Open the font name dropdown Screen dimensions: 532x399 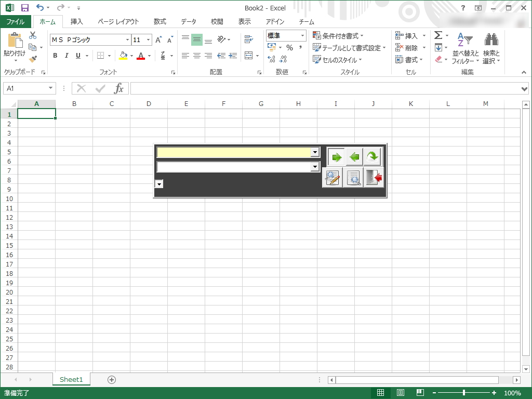pyautogui.click(x=128, y=39)
